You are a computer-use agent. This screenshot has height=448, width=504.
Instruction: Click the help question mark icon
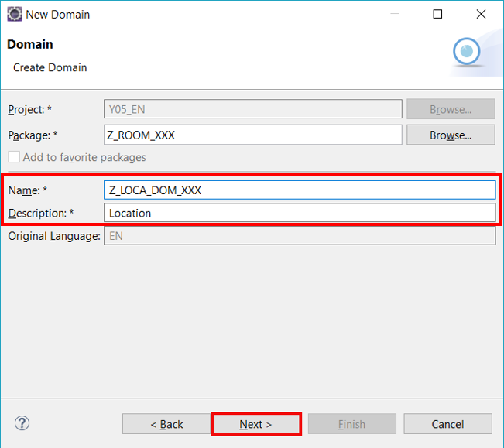(x=22, y=423)
